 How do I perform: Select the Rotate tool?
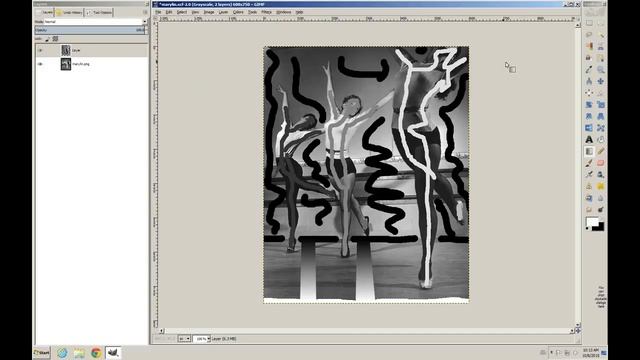pos(589,104)
